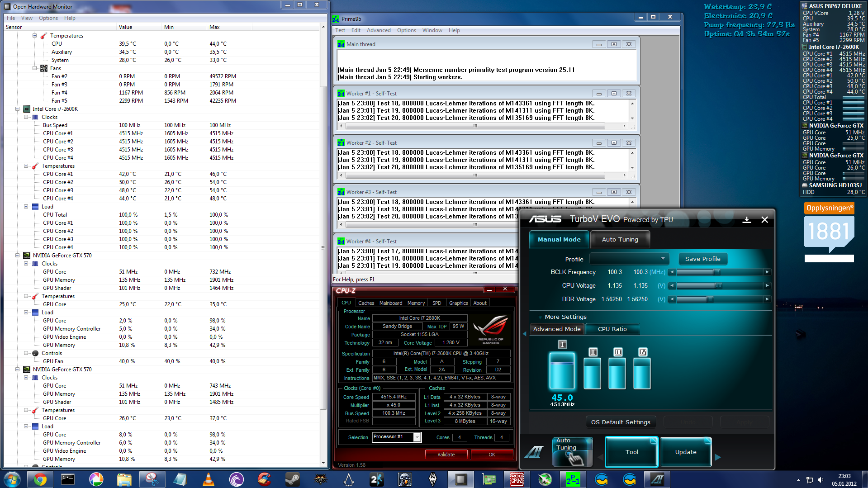Viewport: 868px width, 488px height.
Task: Collapse the Controls node under first GTX 570
Action: (26, 353)
